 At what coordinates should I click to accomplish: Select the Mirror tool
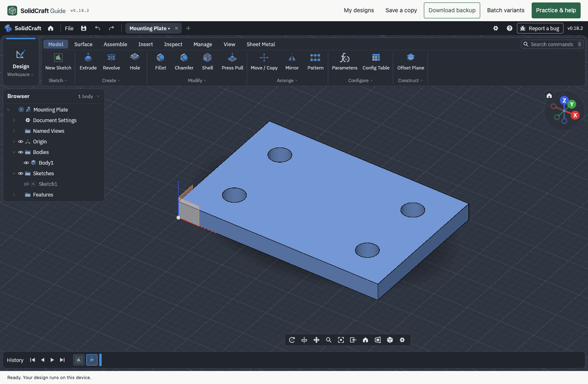[x=292, y=62]
